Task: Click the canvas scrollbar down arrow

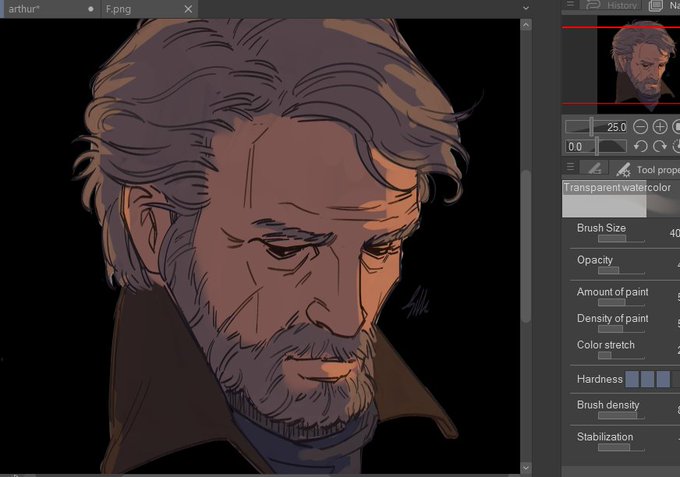Action: pos(526,468)
